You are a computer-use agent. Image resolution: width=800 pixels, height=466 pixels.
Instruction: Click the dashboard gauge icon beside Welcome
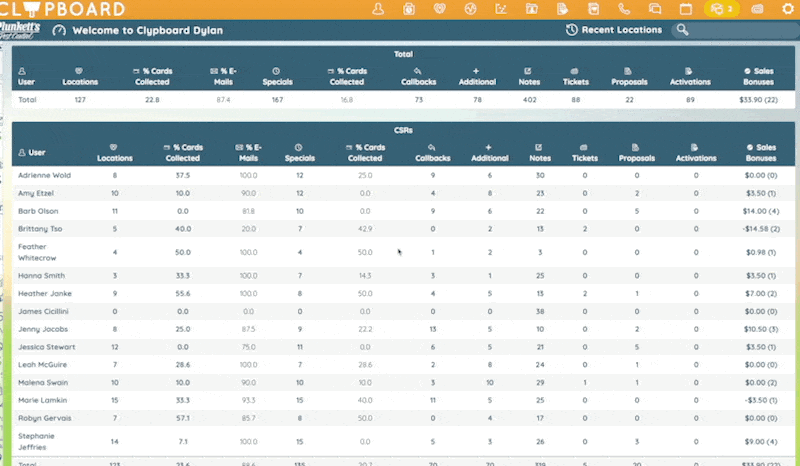point(59,30)
